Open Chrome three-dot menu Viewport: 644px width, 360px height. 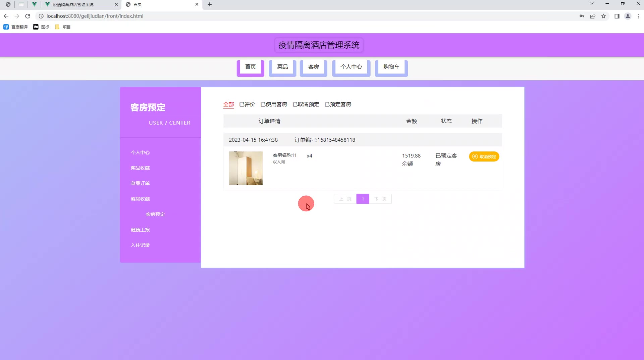pyautogui.click(x=639, y=16)
